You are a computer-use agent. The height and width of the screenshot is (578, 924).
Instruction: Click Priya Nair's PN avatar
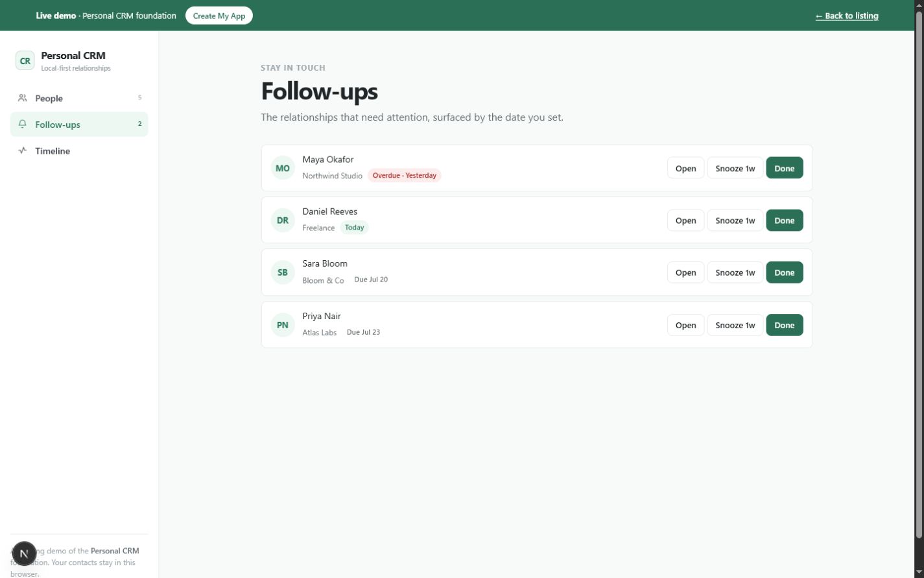pos(283,325)
